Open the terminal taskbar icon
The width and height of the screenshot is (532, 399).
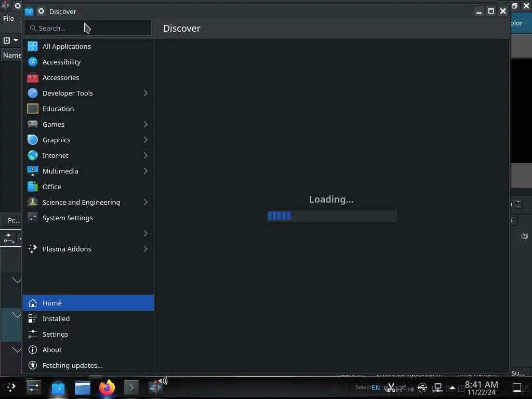pos(131,388)
